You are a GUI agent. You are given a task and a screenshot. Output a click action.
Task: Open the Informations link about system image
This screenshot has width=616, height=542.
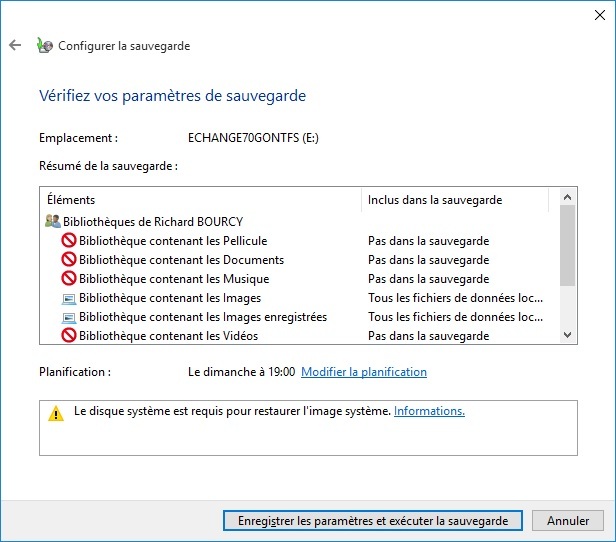(x=429, y=411)
